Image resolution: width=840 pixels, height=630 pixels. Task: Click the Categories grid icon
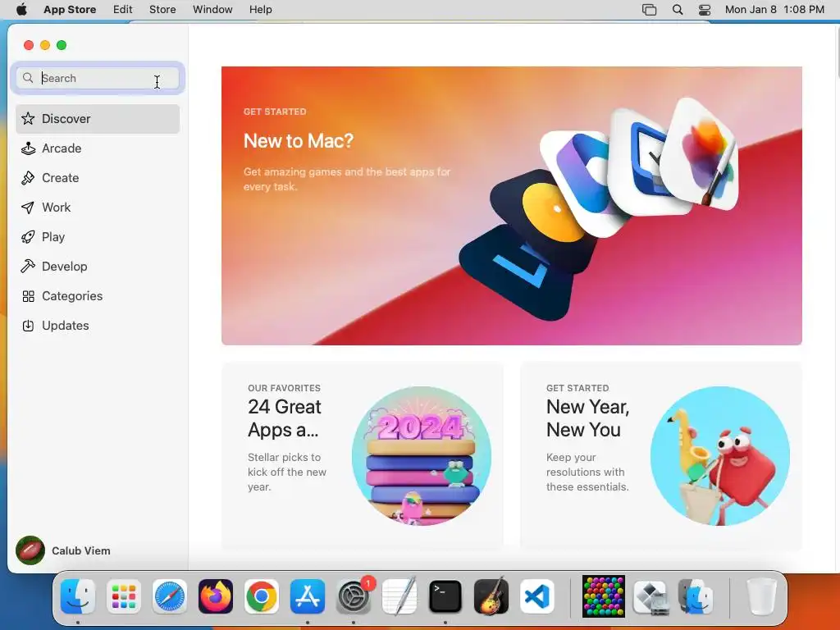coord(28,296)
